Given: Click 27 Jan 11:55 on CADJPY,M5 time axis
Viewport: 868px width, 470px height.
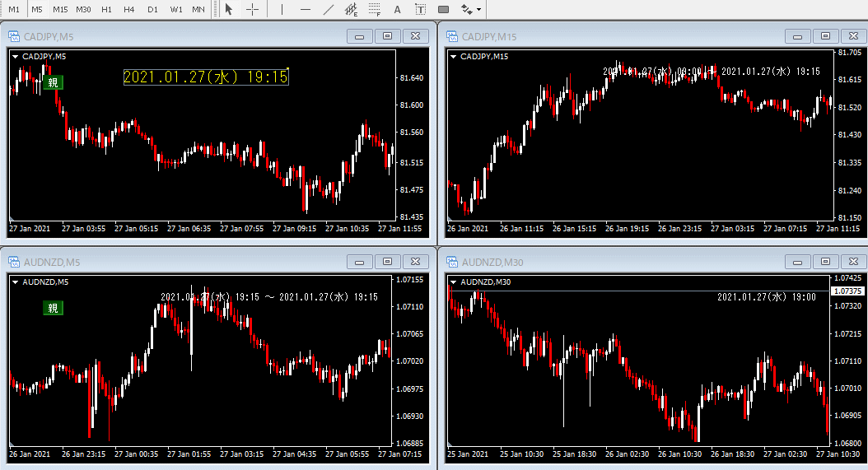Looking at the screenshot, I should 399,228.
